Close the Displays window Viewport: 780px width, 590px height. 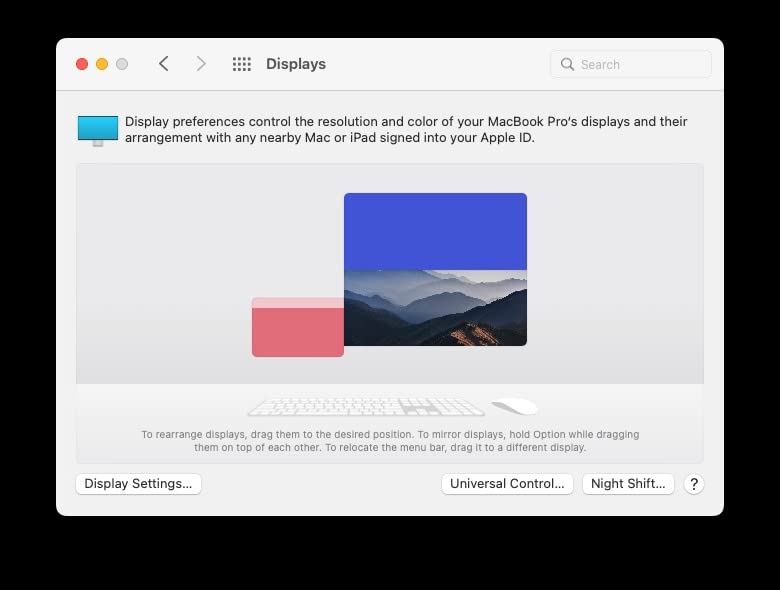(x=82, y=64)
